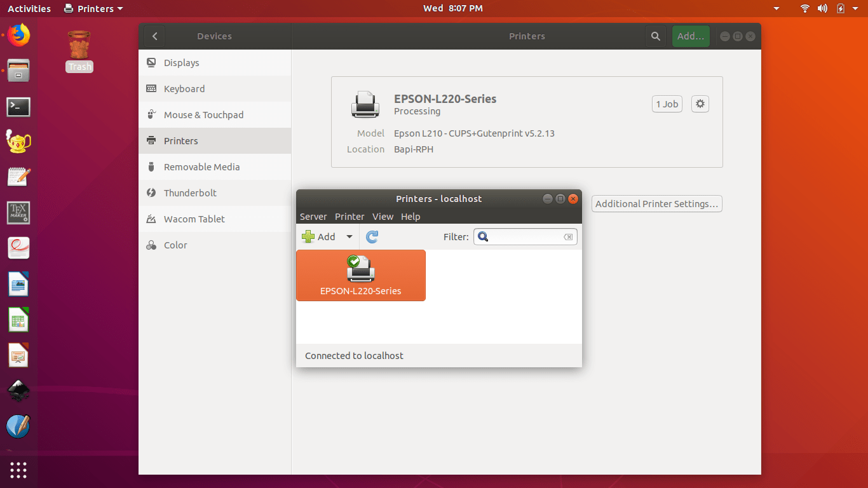Open the Help menu

tap(410, 217)
